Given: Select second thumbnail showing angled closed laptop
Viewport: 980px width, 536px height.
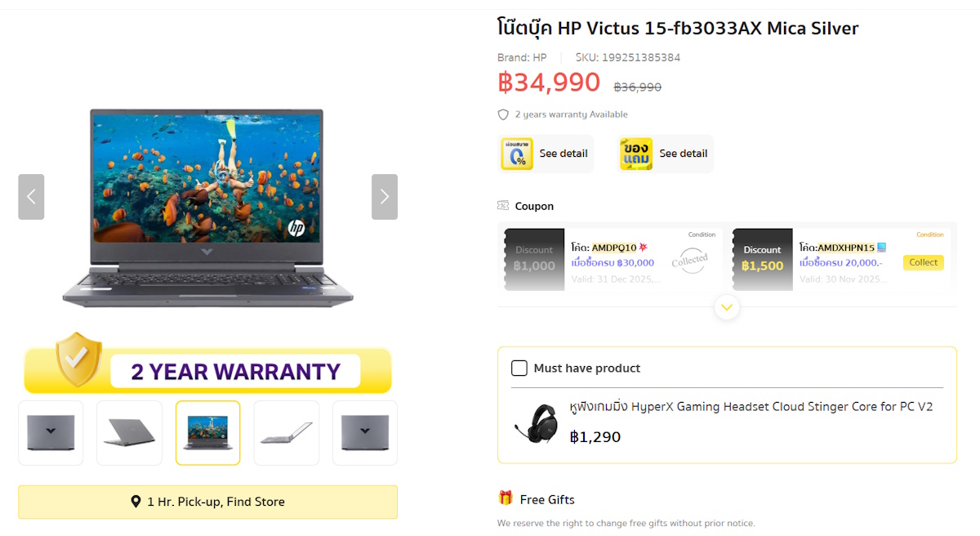Looking at the screenshot, I should coord(129,433).
